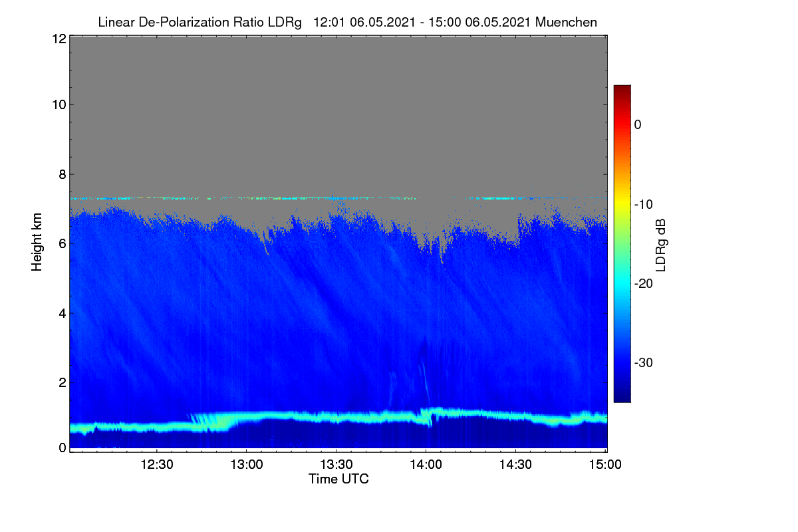798x532 pixels.
Task: Click the station name "Muenchen" in title
Action: [567, 22]
